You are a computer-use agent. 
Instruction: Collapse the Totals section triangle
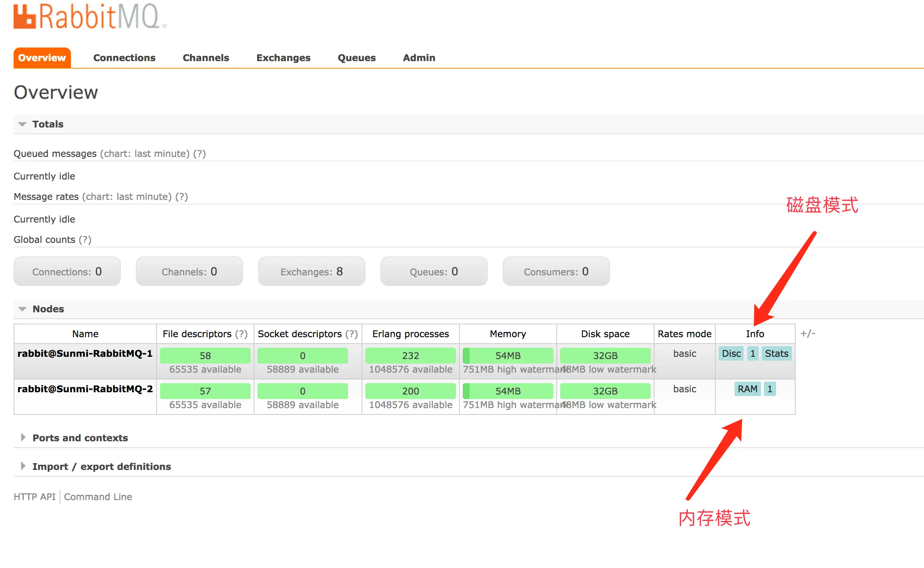coord(22,124)
